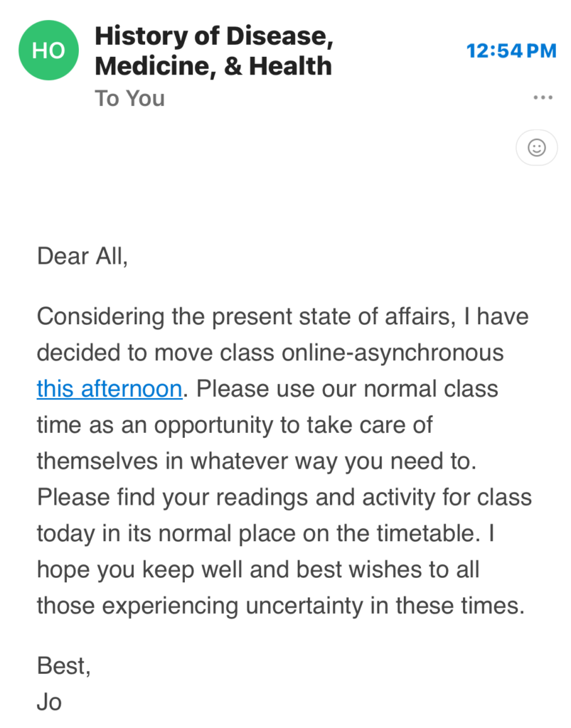Open the three-dot more options menu

pyautogui.click(x=543, y=97)
